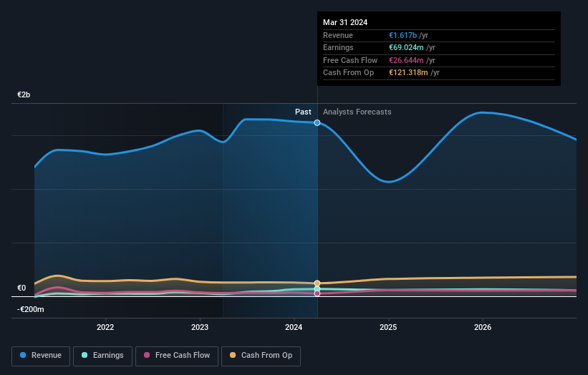This screenshot has height=375, width=588.
Task: Click the teal Earnings data point marker
Action: 317,289
